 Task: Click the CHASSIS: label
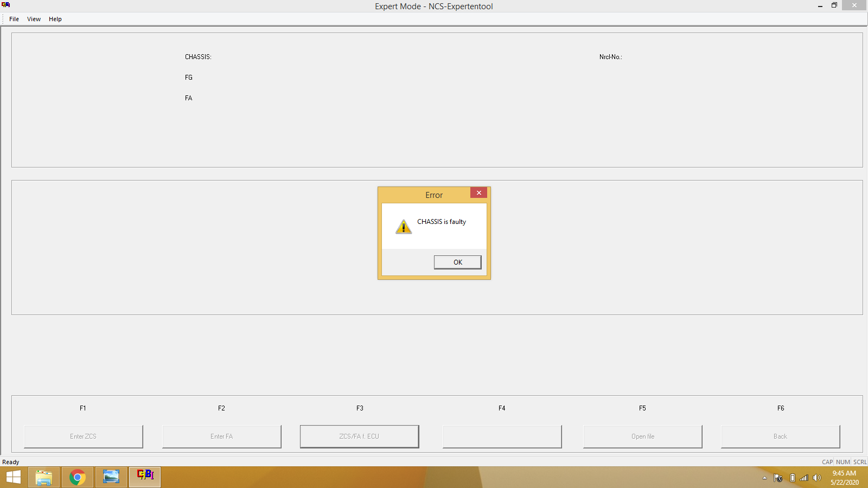tap(198, 57)
